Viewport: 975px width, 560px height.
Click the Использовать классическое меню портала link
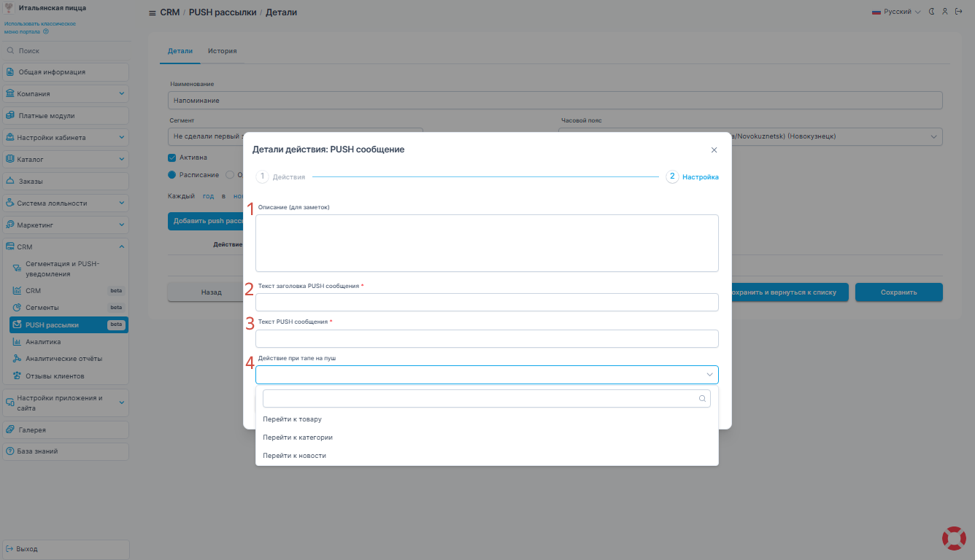(x=40, y=28)
